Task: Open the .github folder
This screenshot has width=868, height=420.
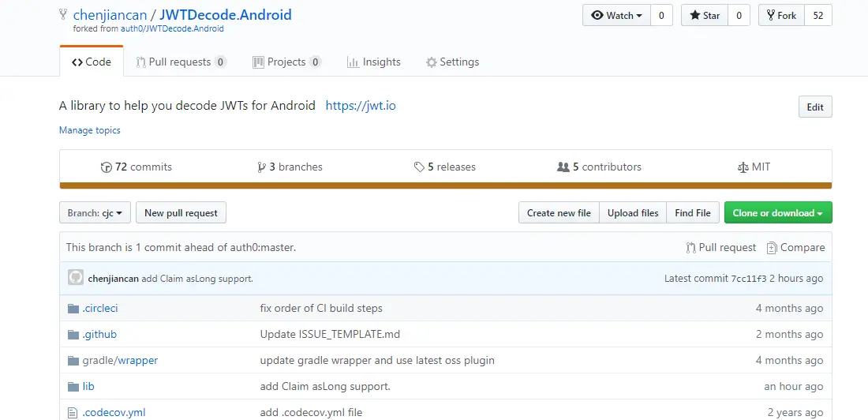Action: 99,334
